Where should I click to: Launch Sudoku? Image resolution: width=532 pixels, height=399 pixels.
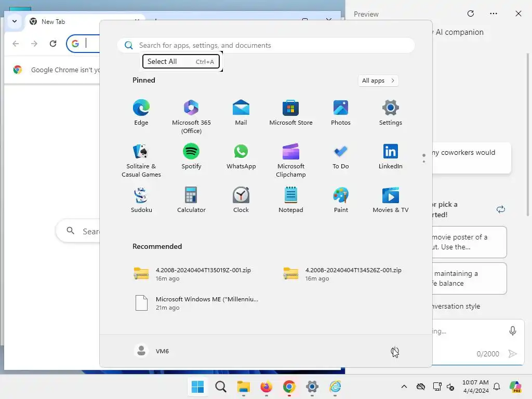pos(141,200)
